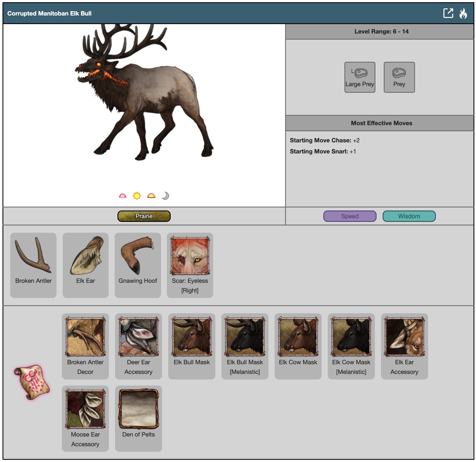Select Elk Bull Mask [Melanistic]
This screenshot has height=462, width=476.
tap(245, 346)
